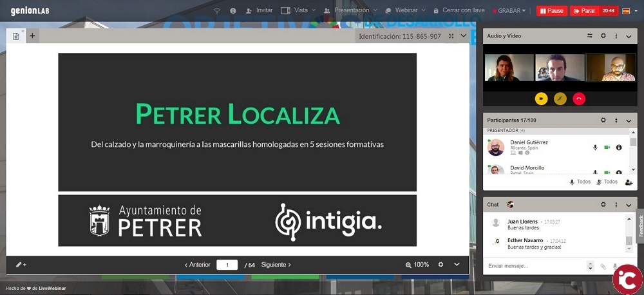
Task: Toggle Daniel Gutiérrez's camera icon
Action: [607, 147]
